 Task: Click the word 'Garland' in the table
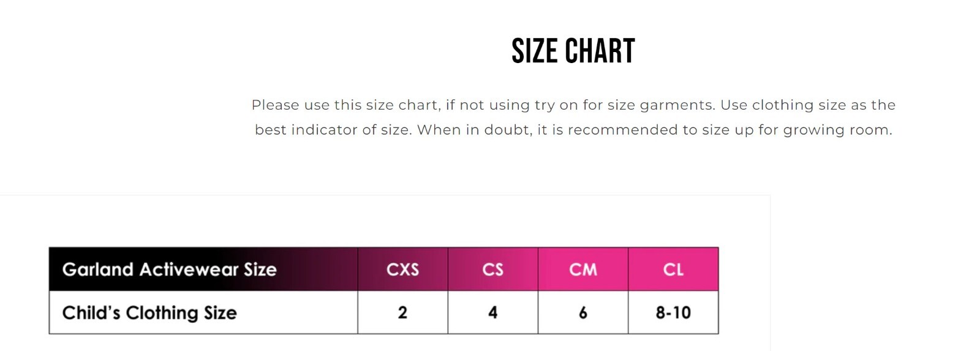(98, 270)
